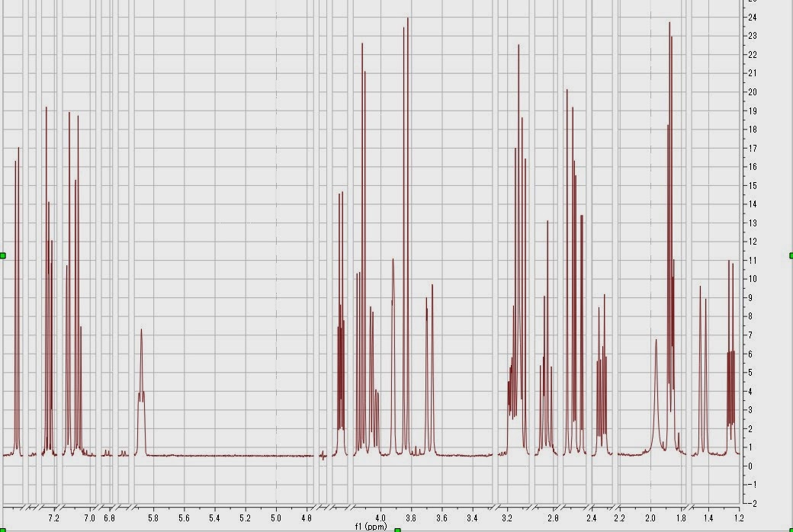Click the '2.4' tick label on the ppm axis

[x=592, y=518]
